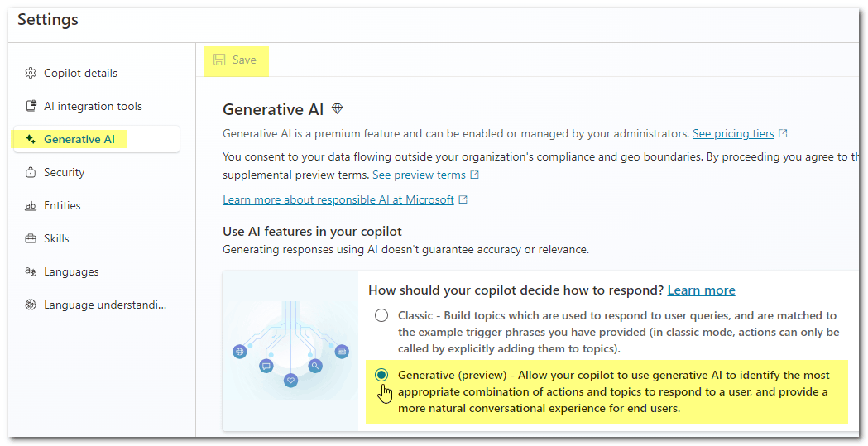Click the Entities 'ab' icon
This screenshot has width=868, height=446.
[x=31, y=206]
